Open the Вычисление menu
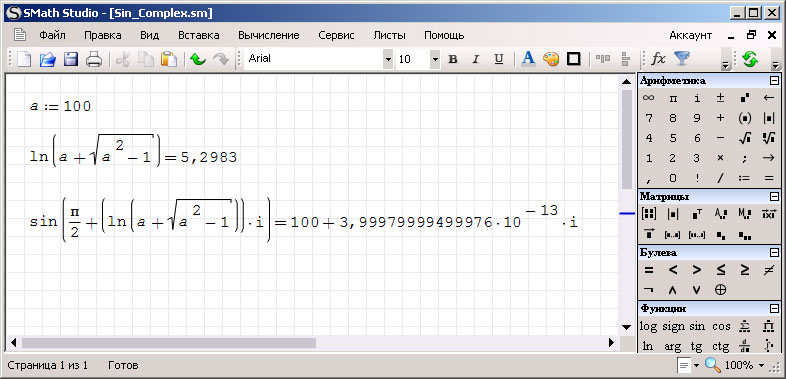 click(x=269, y=35)
